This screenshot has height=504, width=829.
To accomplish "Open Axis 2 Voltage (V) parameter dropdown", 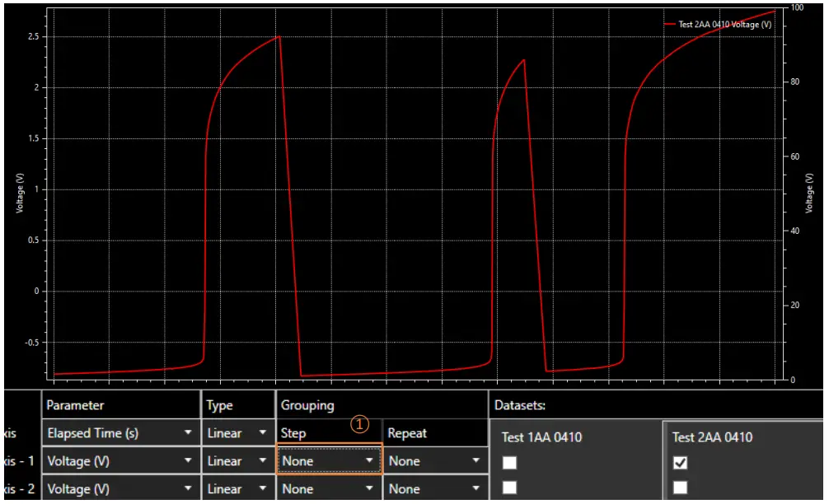I will (120, 488).
